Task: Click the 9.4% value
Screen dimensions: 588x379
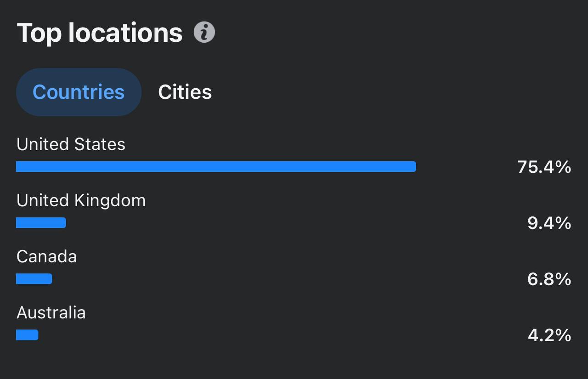Action: [x=549, y=223]
